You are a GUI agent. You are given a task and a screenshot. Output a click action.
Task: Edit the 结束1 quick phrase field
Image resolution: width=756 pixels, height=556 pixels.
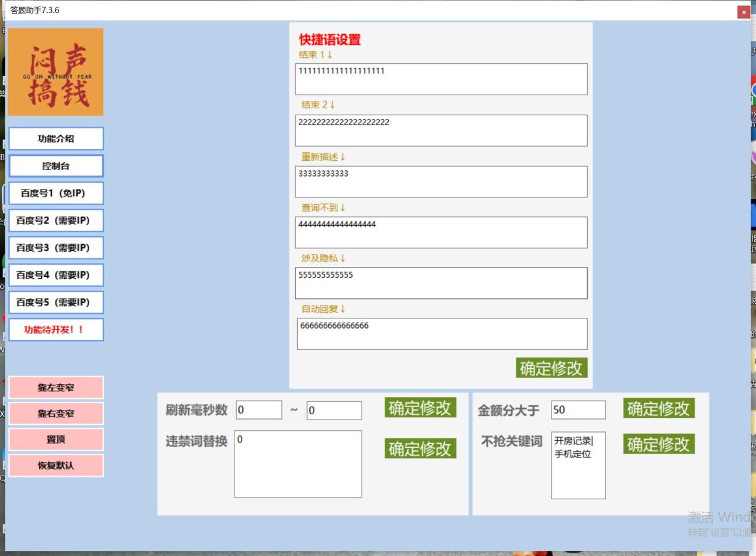pyautogui.click(x=441, y=79)
